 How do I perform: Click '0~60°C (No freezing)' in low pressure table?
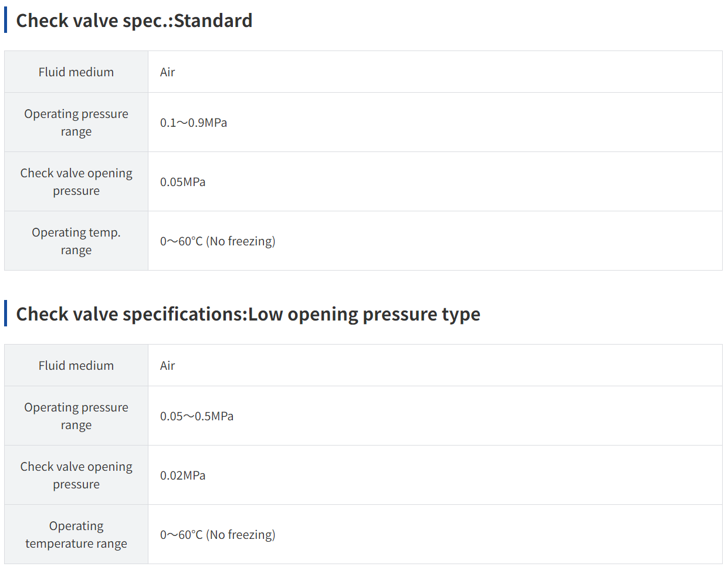click(x=218, y=535)
